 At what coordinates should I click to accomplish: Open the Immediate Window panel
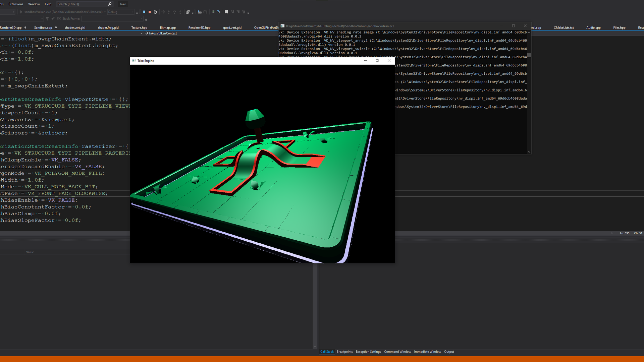click(427, 351)
